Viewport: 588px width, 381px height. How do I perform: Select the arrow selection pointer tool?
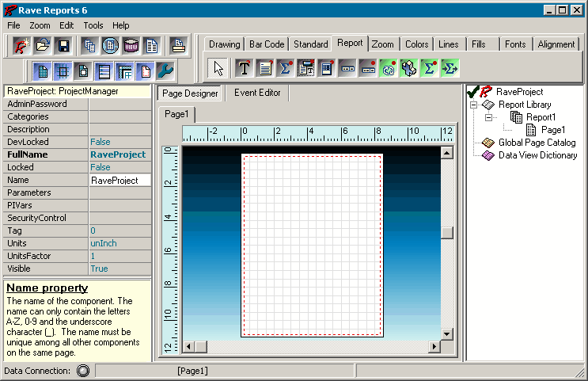point(218,68)
